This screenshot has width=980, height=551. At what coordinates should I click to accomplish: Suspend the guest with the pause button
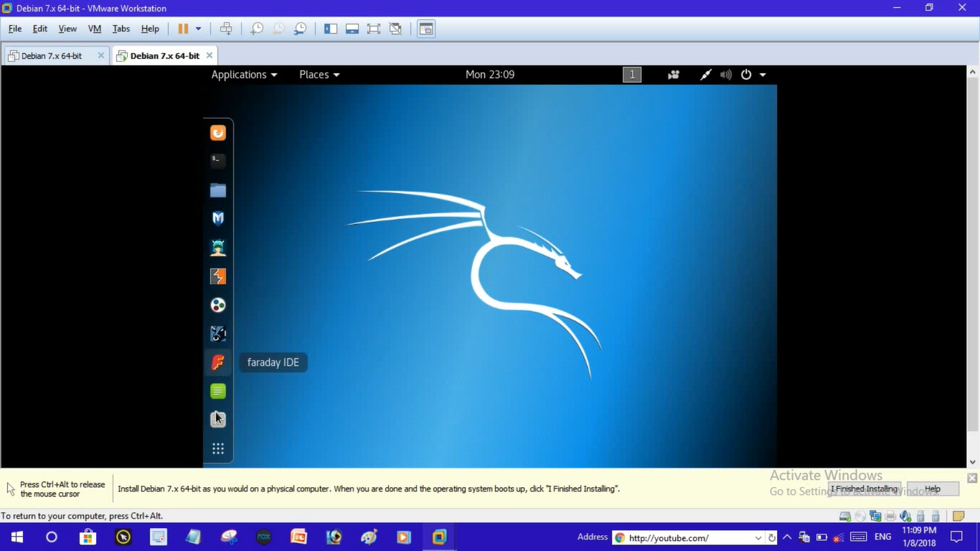pos(184,29)
